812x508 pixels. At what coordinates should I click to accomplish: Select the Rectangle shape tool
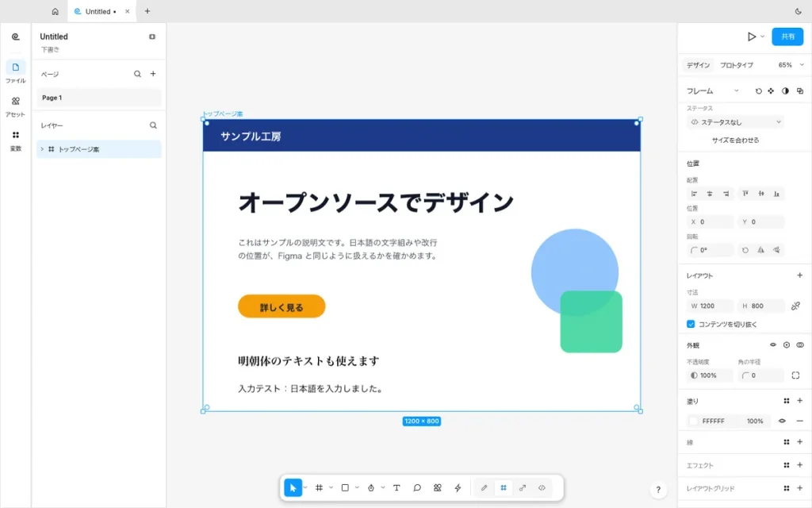345,488
